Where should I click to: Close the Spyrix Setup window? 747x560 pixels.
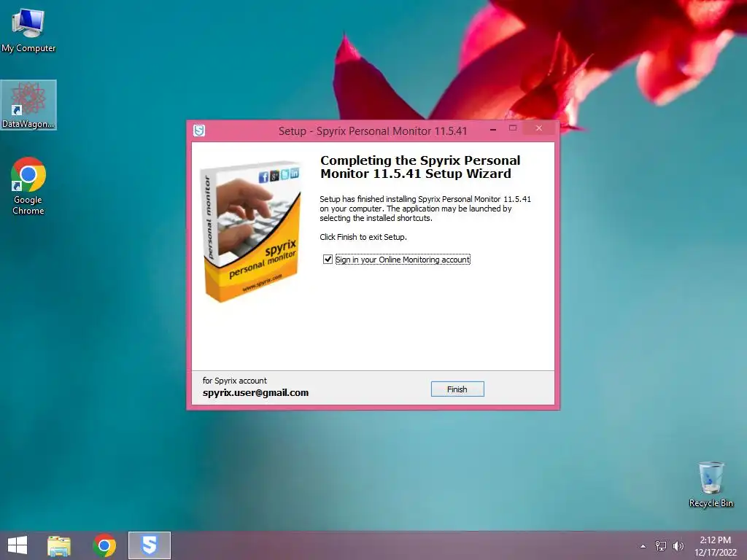click(x=539, y=128)
